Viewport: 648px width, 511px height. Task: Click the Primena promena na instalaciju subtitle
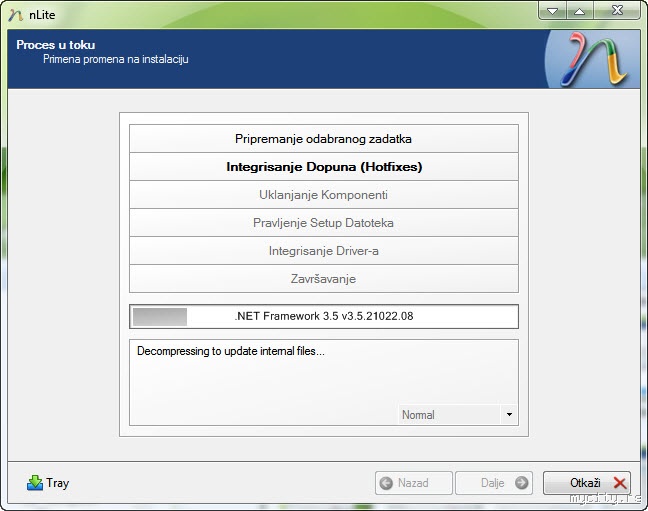coord(116,59)
